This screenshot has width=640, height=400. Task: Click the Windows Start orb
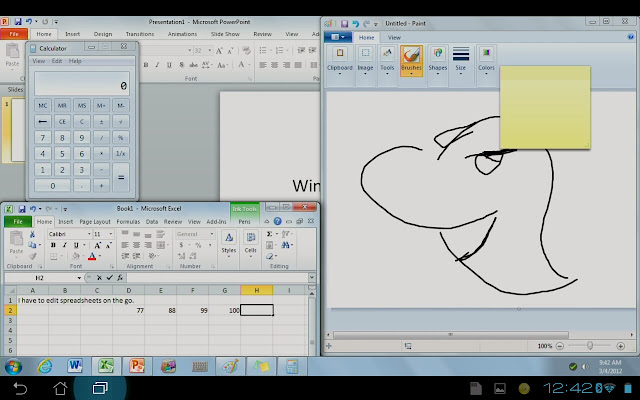click(x=13, y=366)
